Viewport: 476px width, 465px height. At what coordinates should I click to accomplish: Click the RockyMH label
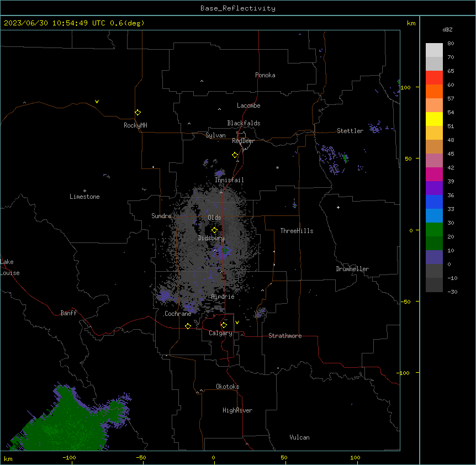point(135,125)
